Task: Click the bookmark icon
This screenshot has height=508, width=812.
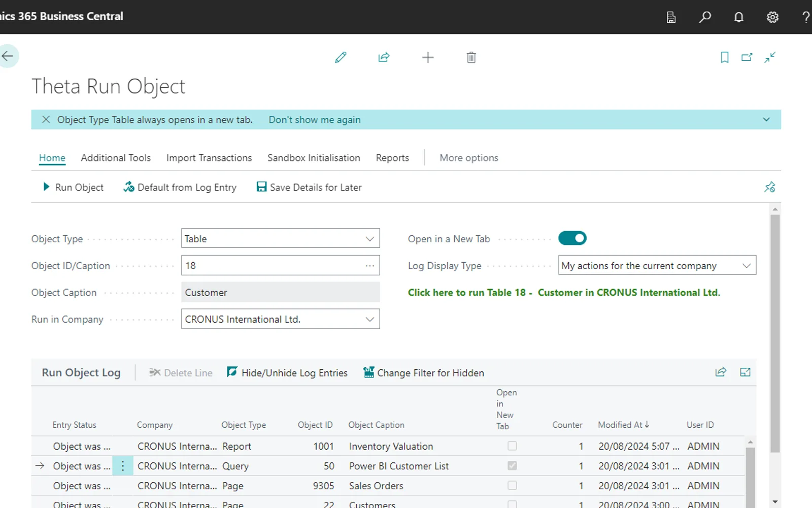Action: coord(725,57)
